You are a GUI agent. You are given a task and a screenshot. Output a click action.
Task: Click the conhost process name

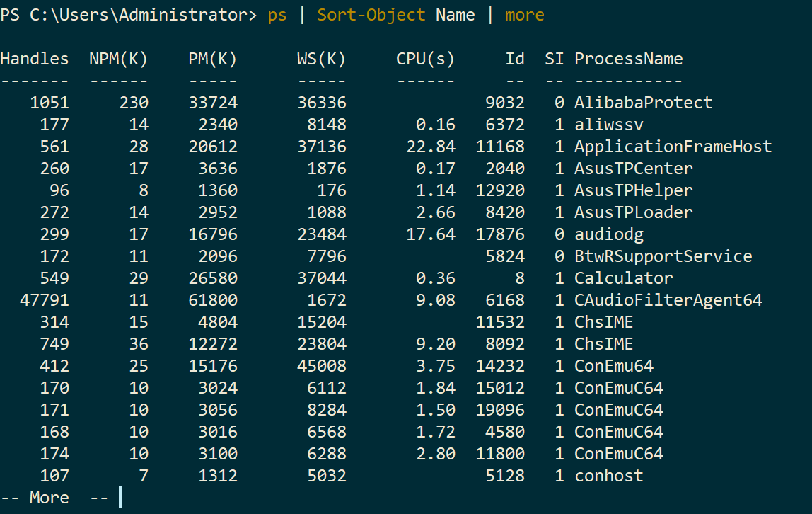609,476
